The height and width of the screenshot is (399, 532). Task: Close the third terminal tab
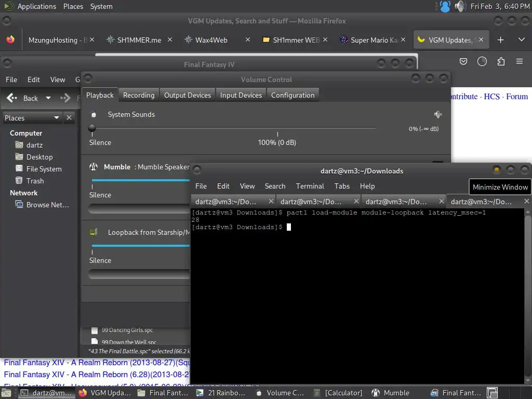click(442, 201)
